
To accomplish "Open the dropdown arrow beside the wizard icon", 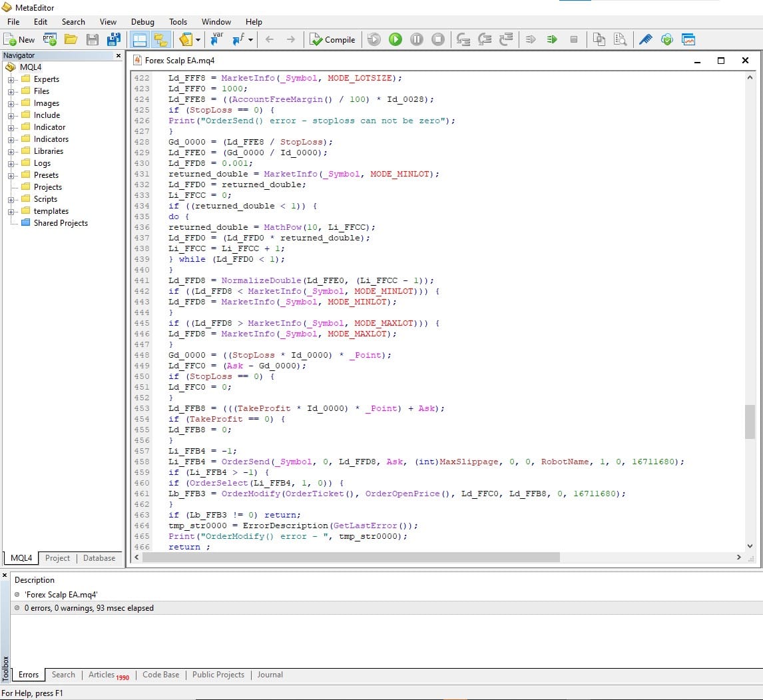I will [198, 40].
